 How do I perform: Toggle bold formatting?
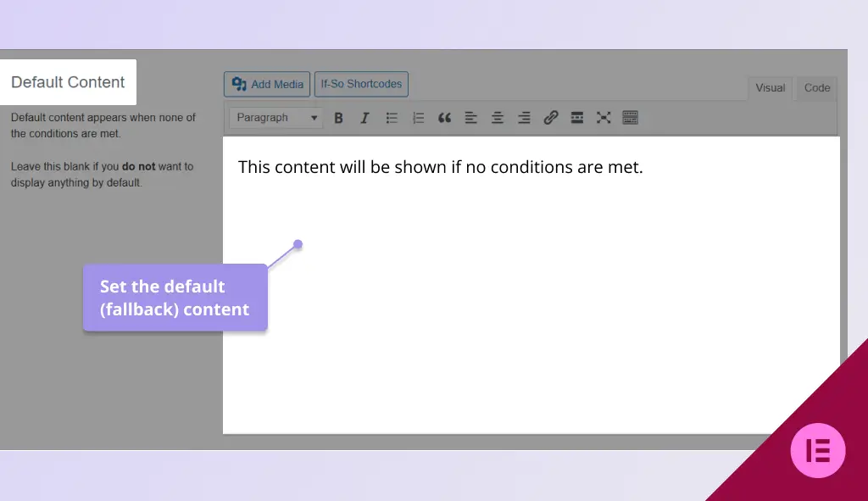tap(338, 117)
